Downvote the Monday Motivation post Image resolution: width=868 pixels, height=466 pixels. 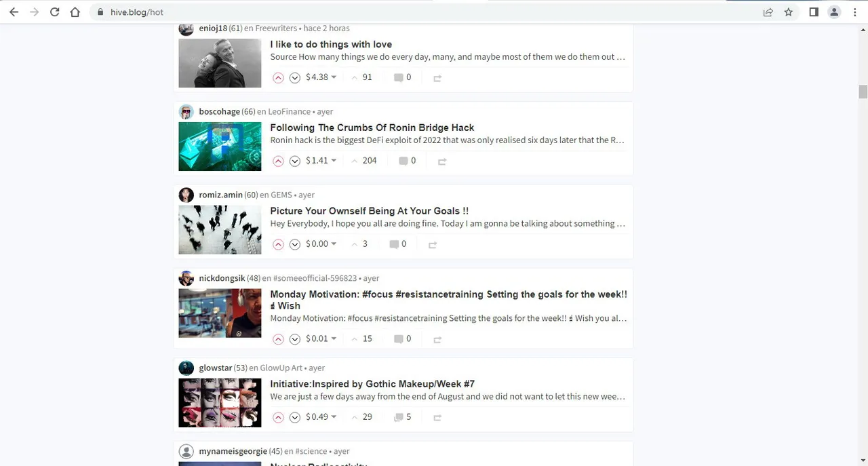(295, 339)
